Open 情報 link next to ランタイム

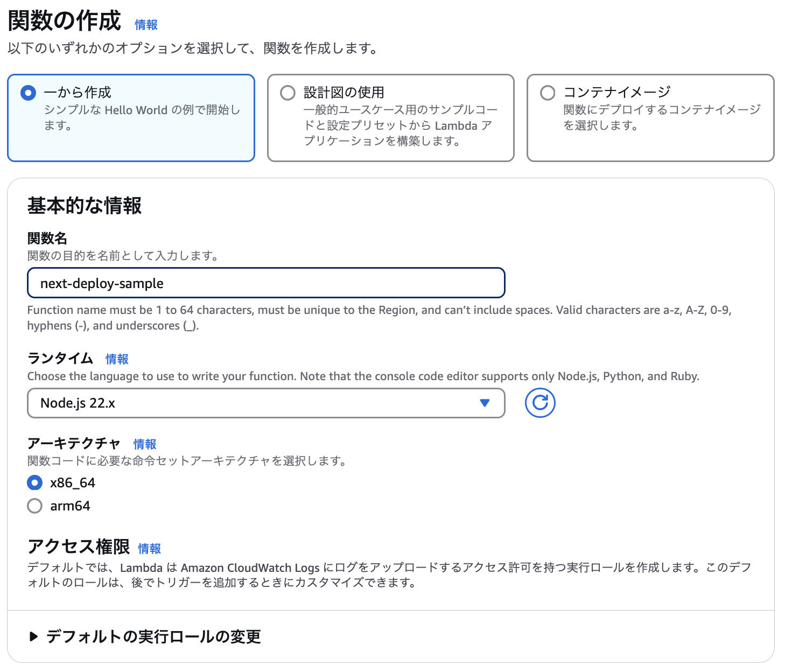pyautogui.click(x=117, y=359)
